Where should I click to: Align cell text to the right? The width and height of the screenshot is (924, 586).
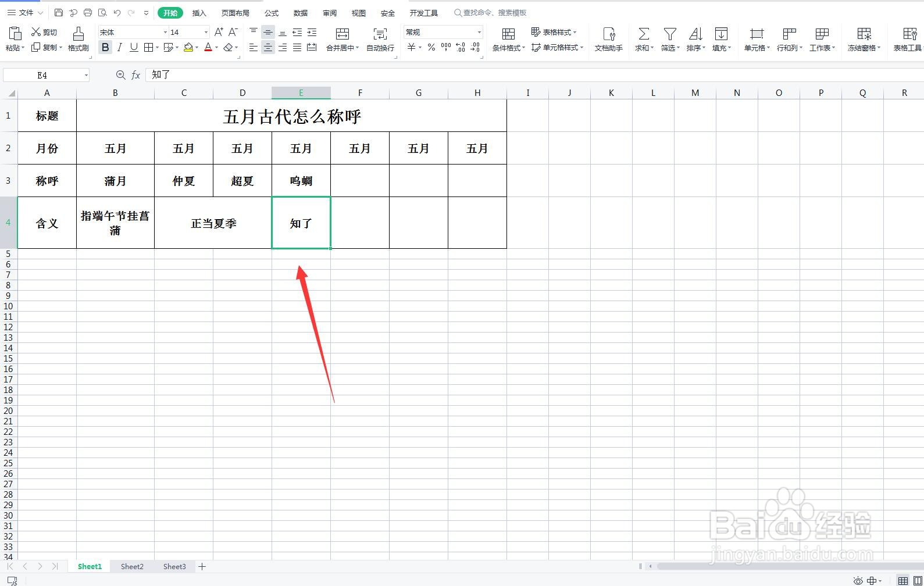(x=283, y=47)
